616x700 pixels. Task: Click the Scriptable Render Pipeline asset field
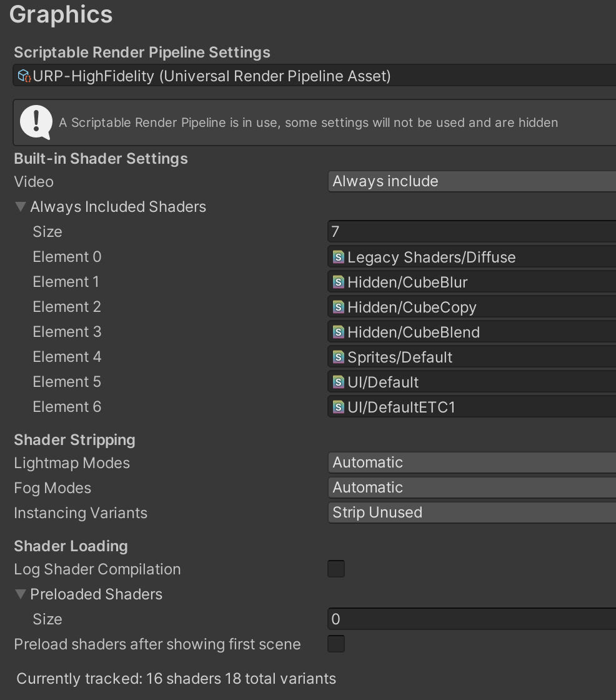pos(315,76)
